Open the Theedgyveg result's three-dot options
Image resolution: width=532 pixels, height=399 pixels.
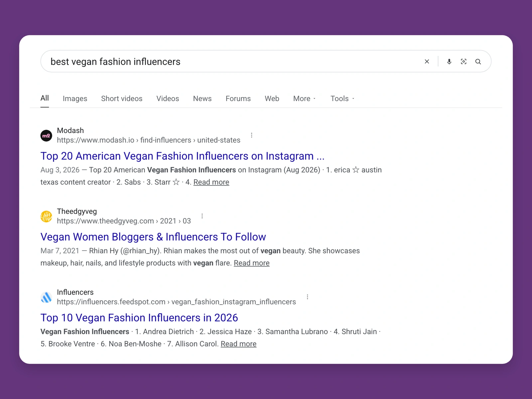click(x=202, y=216)
